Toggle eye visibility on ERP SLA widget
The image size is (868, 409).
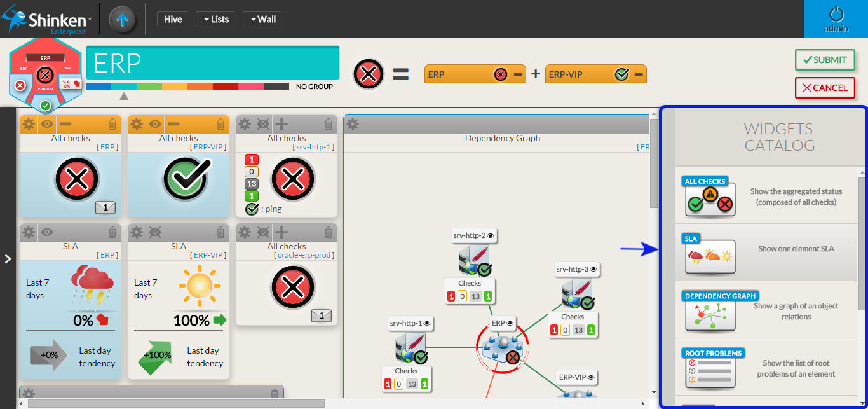point(47,232)
